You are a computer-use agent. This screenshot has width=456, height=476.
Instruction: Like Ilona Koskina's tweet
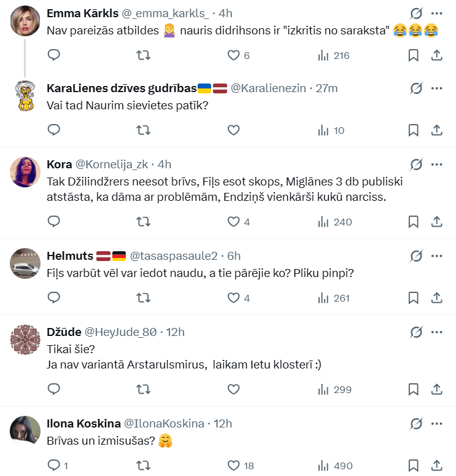[x=233, y=465]
